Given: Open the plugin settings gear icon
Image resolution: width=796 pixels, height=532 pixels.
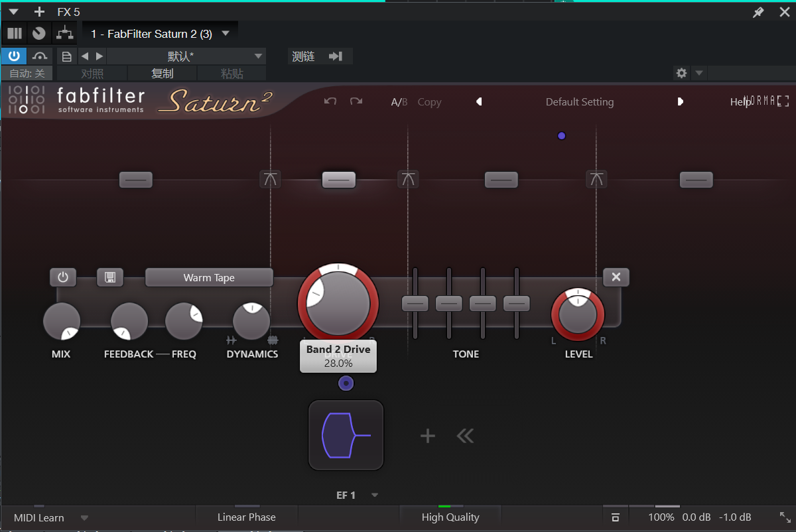Looking at the screenshot, I should [x=681, y=73].
